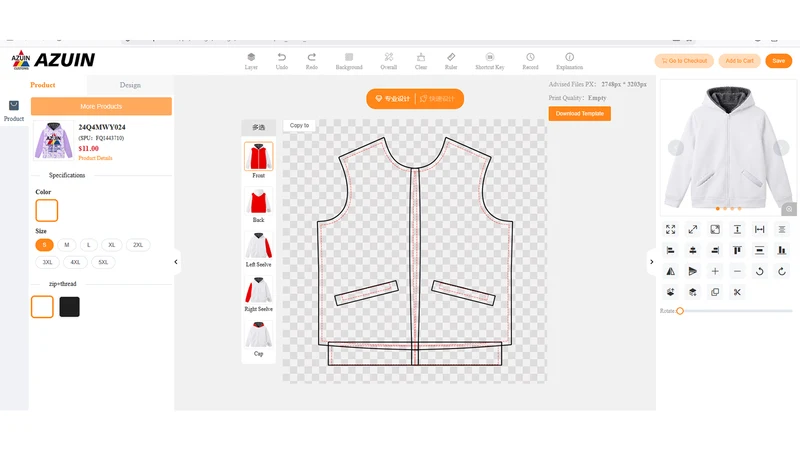Viewport: 800px width, 450px height.
Task: Click the scissors cut icon
Action: click(x=737, y=292)
